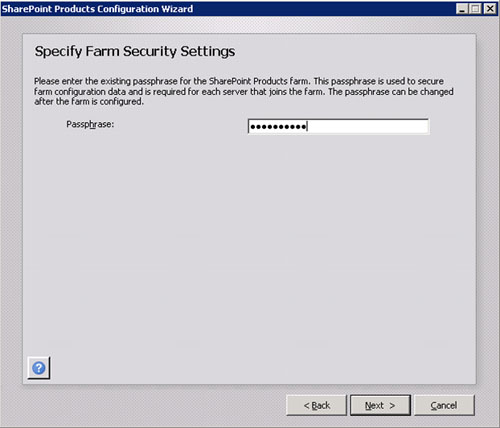Place cursor on the masked passphrase dots
The width and height of the screenshot is (500, 428).
(278, 127)
